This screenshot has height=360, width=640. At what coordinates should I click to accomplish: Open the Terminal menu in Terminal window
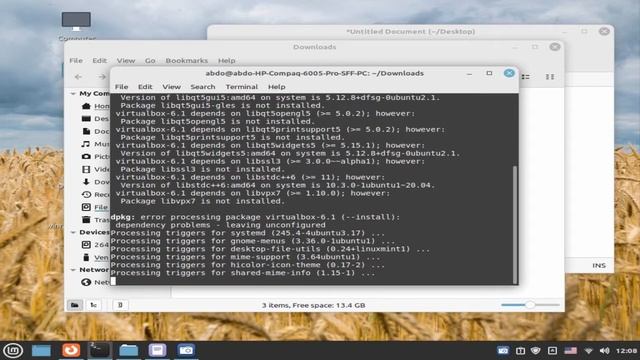coord(242,87)
